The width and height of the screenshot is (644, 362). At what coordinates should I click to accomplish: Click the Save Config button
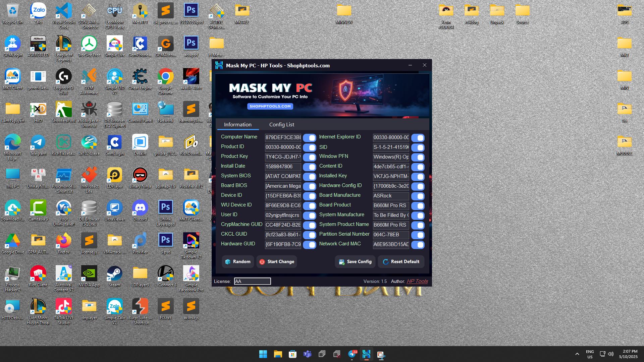coord(355,261)
